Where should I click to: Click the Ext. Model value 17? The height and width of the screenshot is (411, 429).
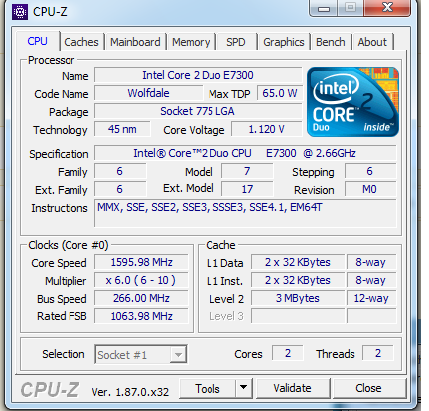click(x=247, y=189)
